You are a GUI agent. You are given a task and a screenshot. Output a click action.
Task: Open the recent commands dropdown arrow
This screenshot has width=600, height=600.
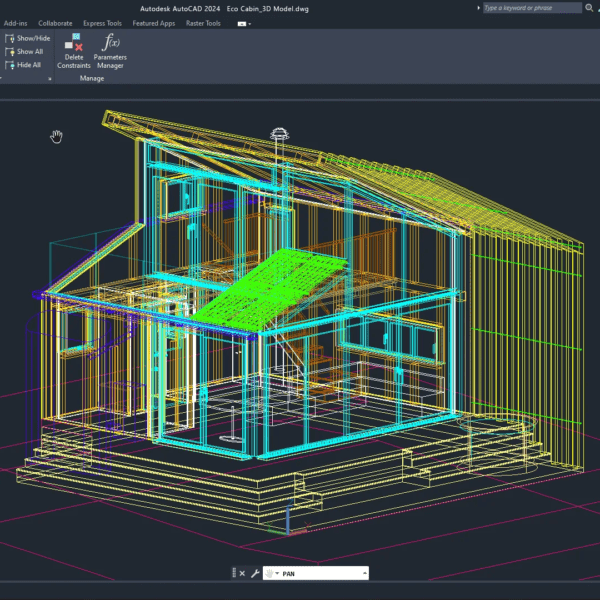(277, 573)
